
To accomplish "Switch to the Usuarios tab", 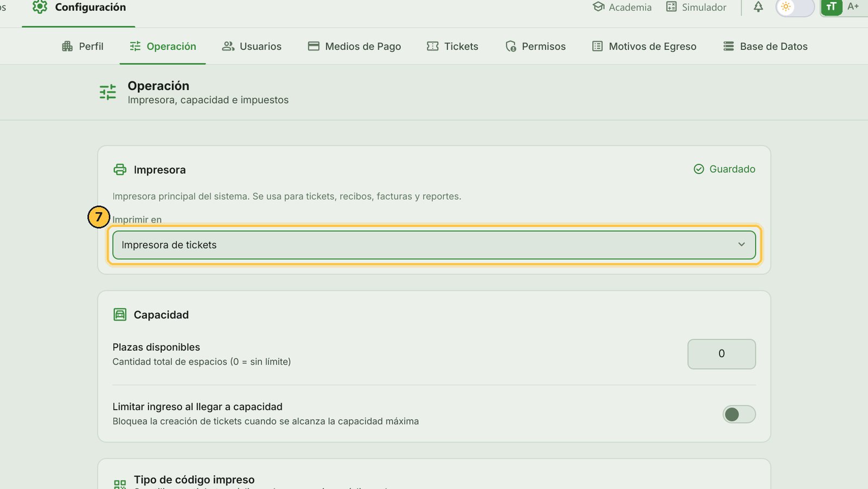I will (252, 47).
